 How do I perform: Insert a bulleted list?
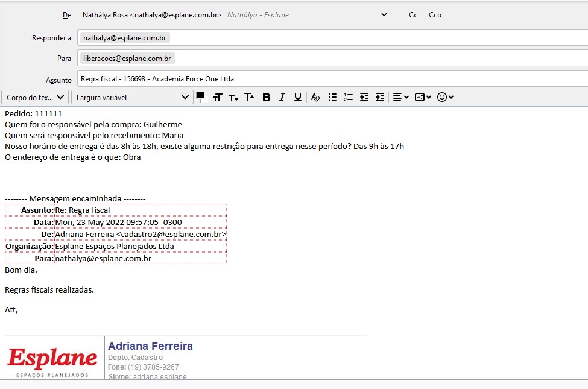[332, 97]
